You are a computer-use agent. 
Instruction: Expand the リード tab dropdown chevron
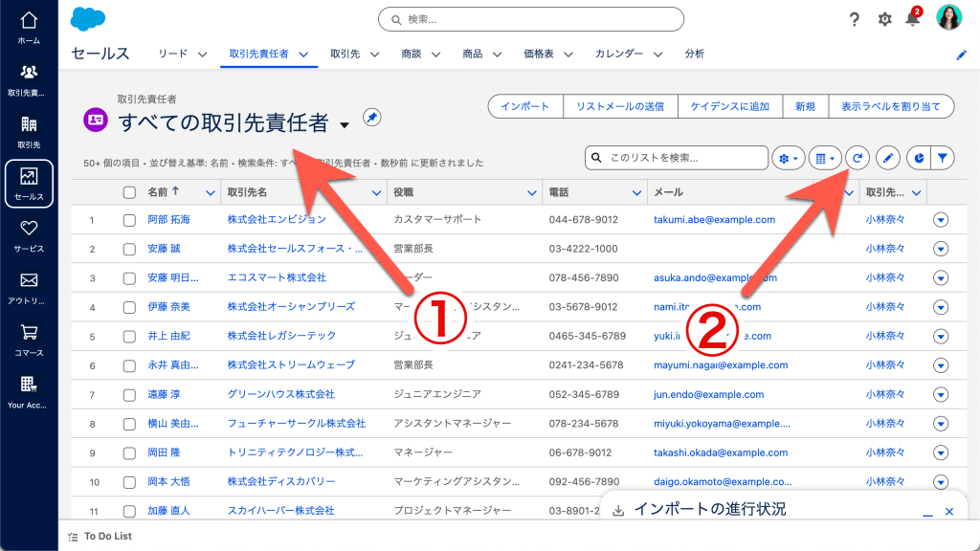tap(203, 55)
